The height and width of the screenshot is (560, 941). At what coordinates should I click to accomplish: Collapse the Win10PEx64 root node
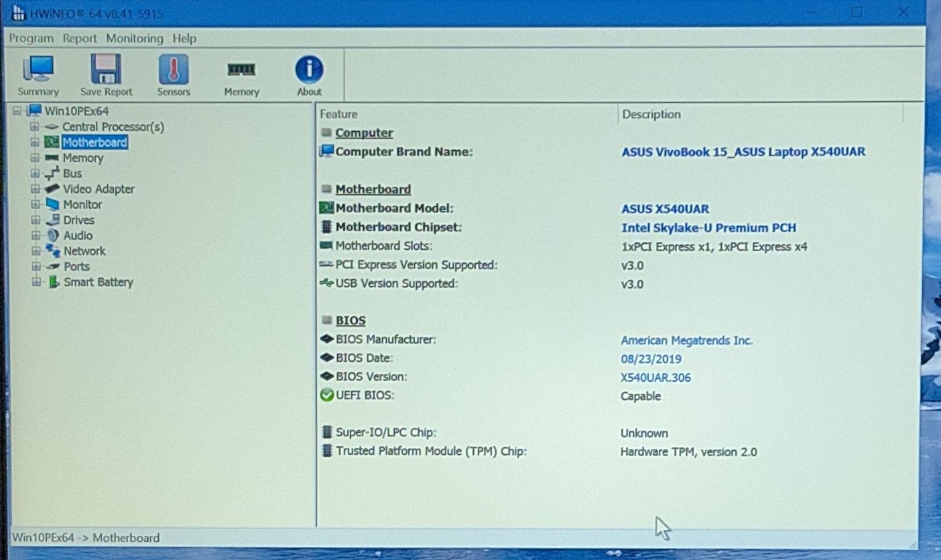coord(17,111)
